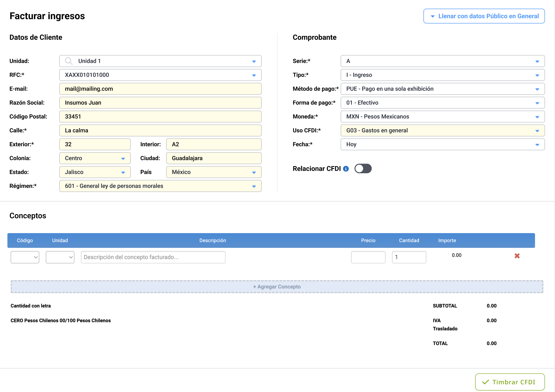Click the Exterior number field 32

click(x=95, y=144)
